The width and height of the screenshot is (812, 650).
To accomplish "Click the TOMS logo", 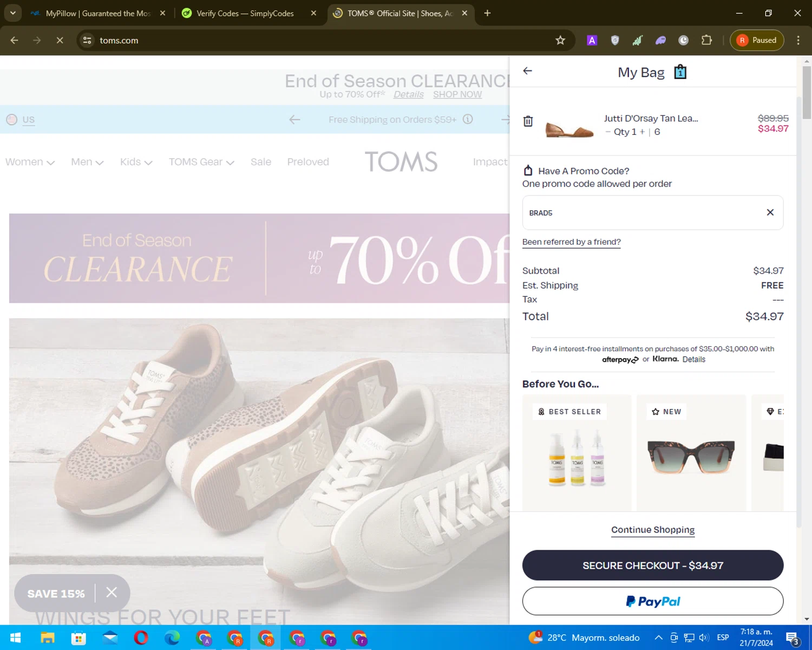I will (401, 161).
